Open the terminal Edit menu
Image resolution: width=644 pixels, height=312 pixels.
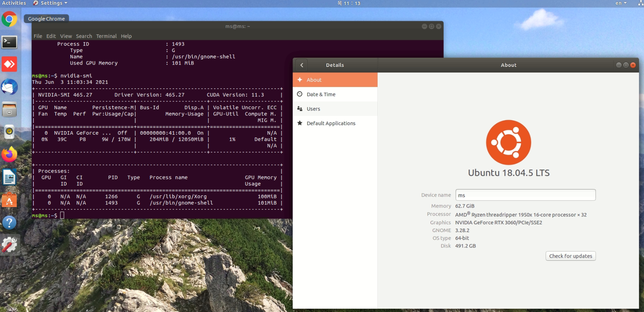point(51,36)
